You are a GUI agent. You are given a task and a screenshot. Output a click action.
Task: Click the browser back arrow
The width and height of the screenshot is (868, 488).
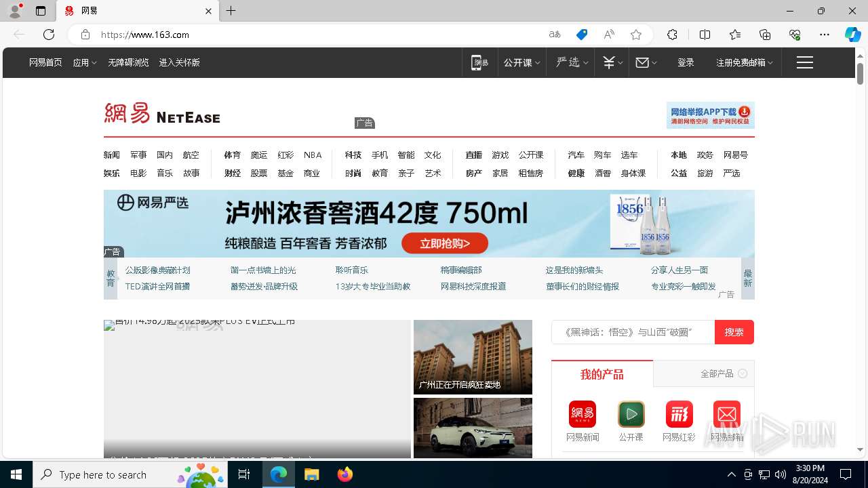click(x=19, y=35)
